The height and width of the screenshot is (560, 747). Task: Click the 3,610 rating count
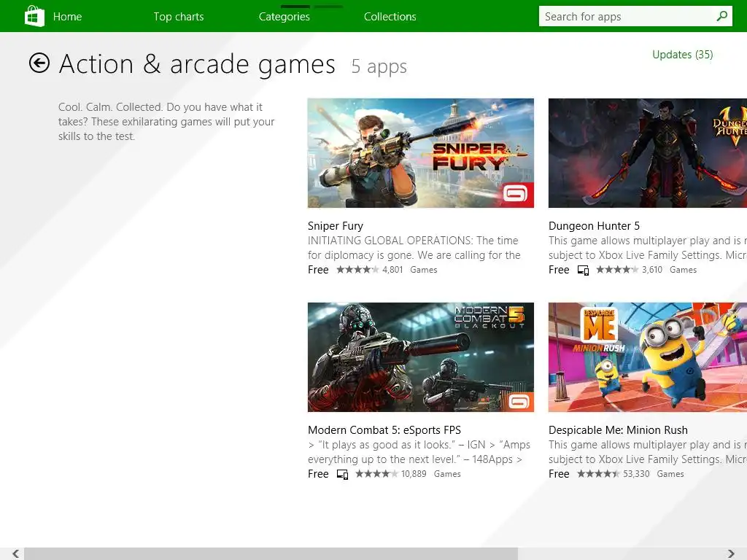[652, 270]
